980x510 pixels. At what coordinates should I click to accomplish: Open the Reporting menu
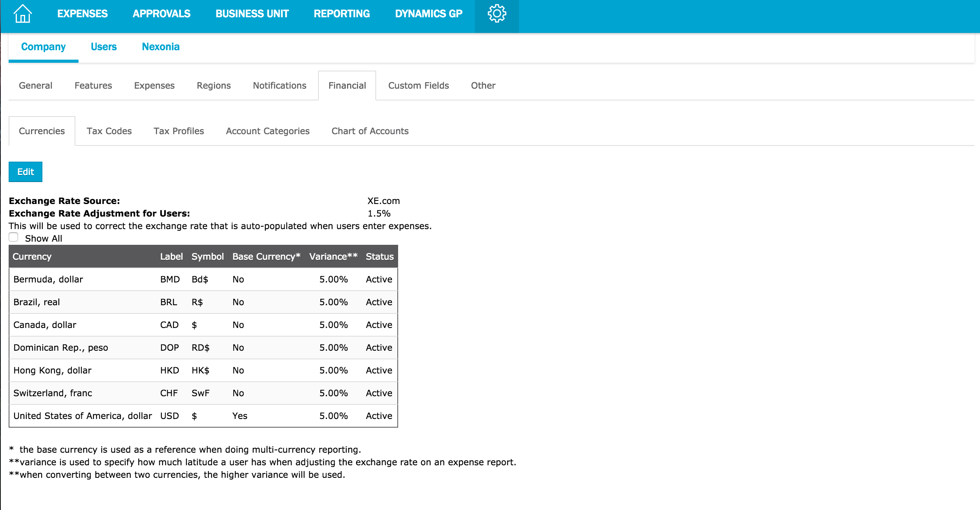[342, 14]
